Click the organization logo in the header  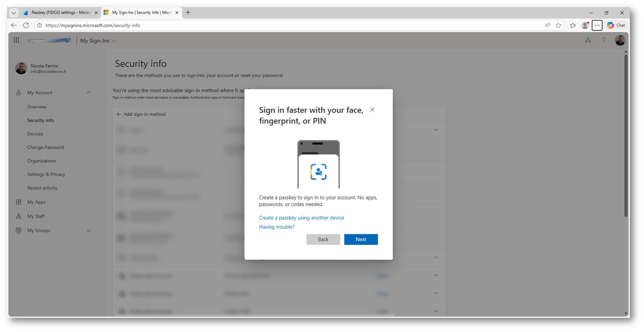tap(49, 40)
